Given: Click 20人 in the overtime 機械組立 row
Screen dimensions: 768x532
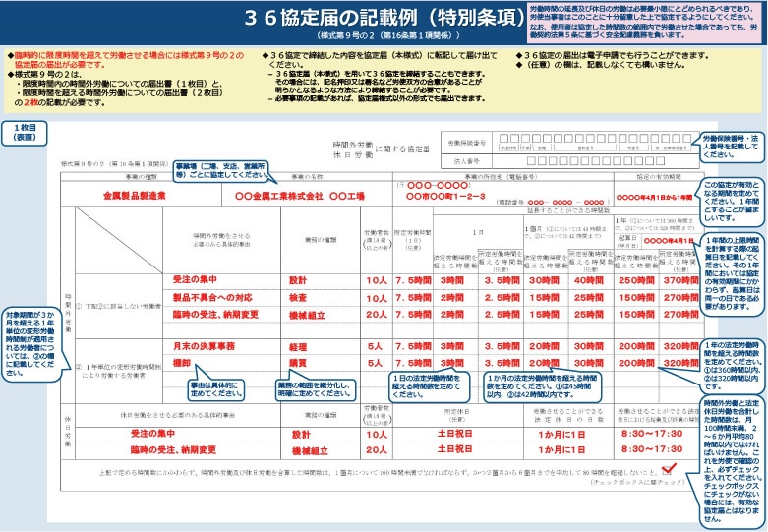Looking at the screenshot, I should 377,315.
